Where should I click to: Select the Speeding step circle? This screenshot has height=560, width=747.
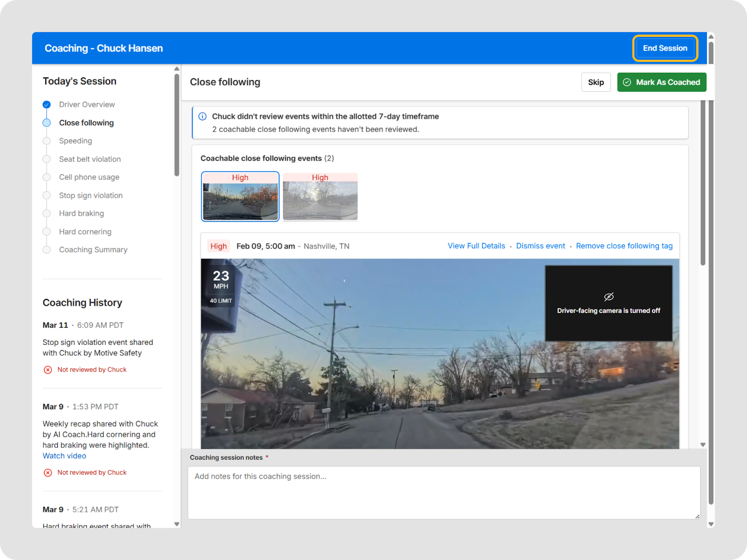pyautogui.click(x=47, y=141)
